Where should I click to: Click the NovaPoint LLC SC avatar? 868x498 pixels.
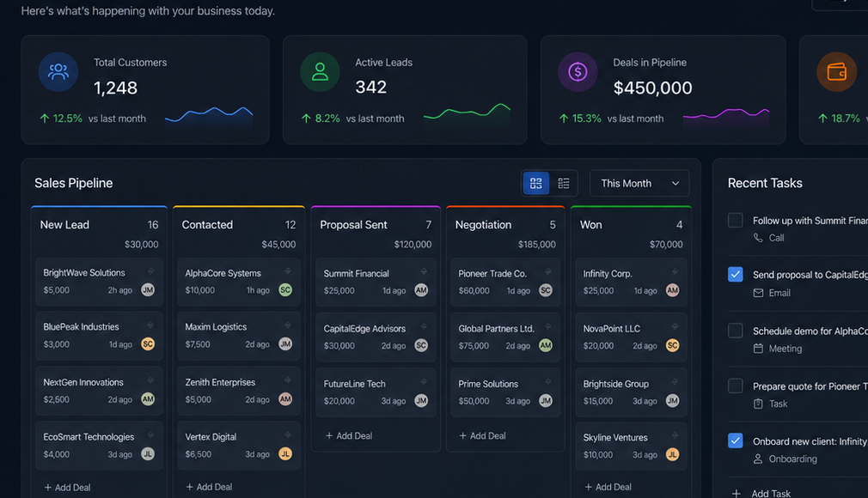click(x=673, y=345)
